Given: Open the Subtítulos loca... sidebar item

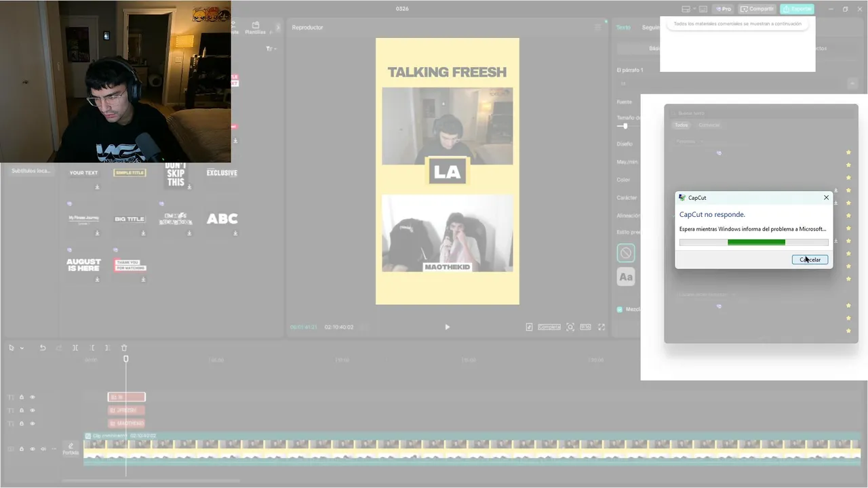Looking at the screenshot, I should pyautogui.click(x=31, y=171).
